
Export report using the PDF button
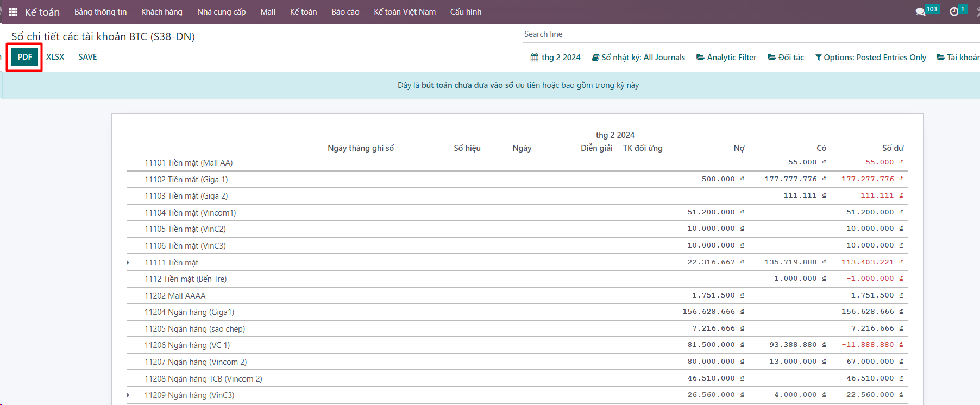pyautogui.click(x=24, y=57)
